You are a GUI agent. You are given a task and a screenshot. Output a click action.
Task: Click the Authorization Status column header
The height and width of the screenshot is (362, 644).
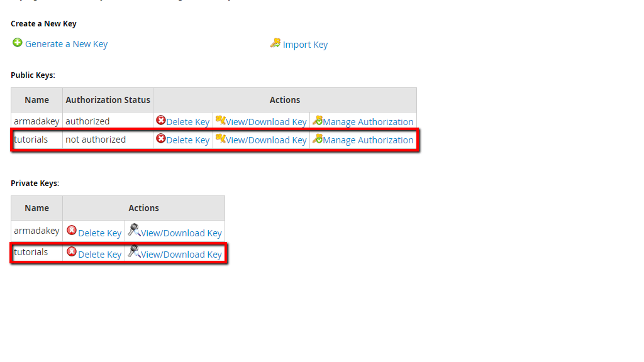tap(108, 100)
